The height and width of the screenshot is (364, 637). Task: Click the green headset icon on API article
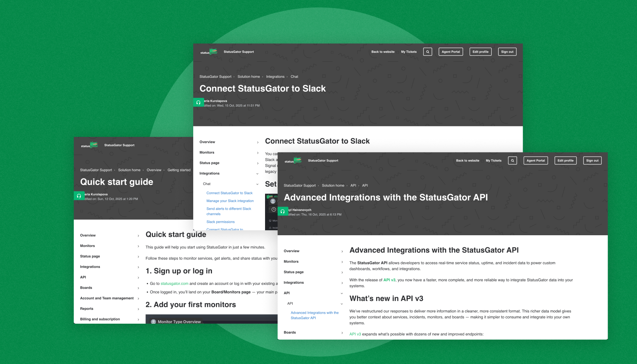coord(283,212)
